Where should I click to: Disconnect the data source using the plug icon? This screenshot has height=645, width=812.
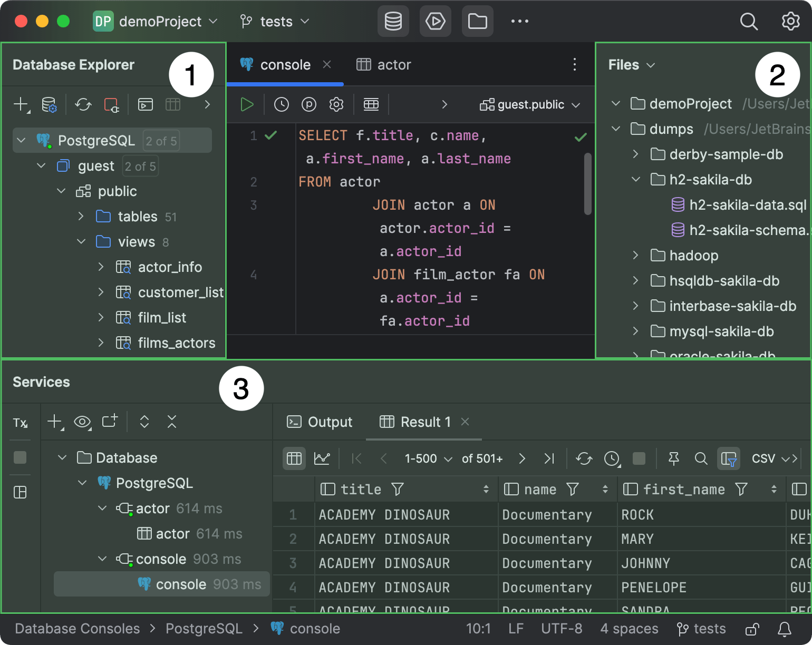click(x=111, y=104)
